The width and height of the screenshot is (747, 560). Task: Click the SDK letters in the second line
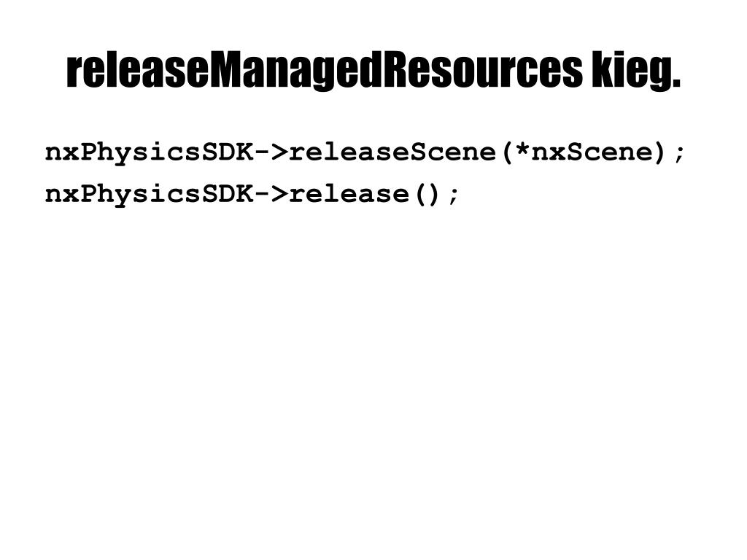click(x=228, y=194)
